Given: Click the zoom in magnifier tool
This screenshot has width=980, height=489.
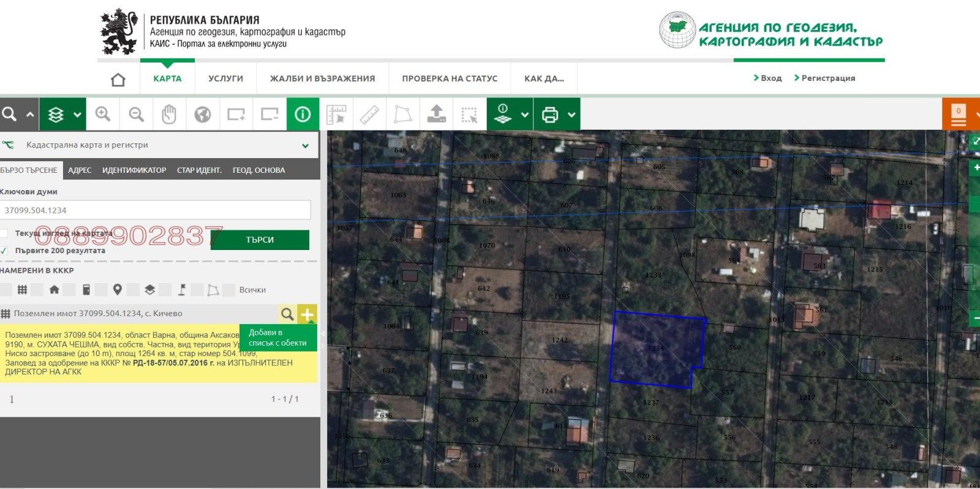Looking at the screenshot, I should (x=103, y=114).
